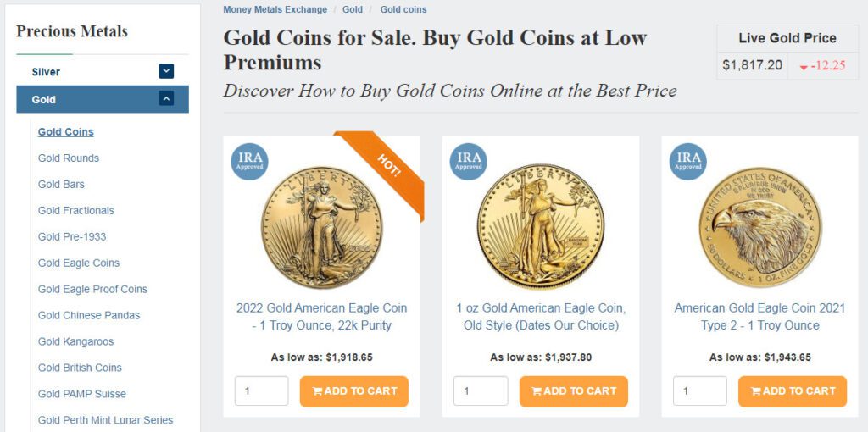
Task: Click IRA Approved badge on Old Style coin
Action: click(x=469, y=162)
